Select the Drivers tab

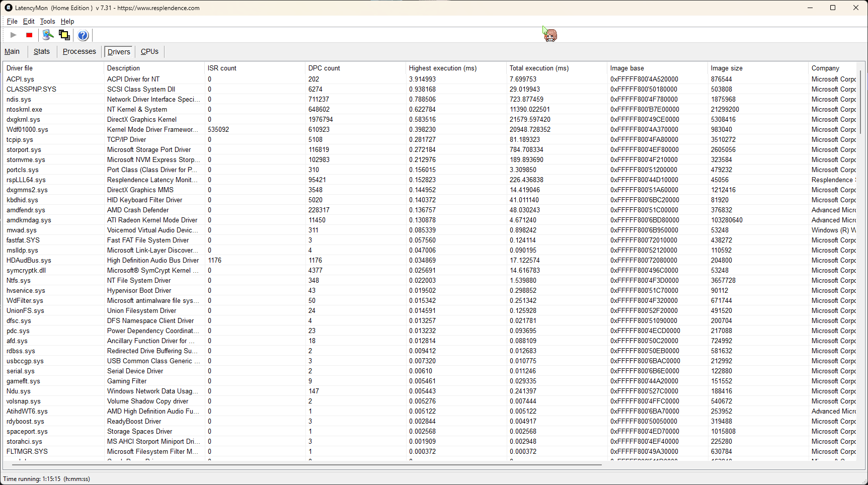(x=119, y=51)
